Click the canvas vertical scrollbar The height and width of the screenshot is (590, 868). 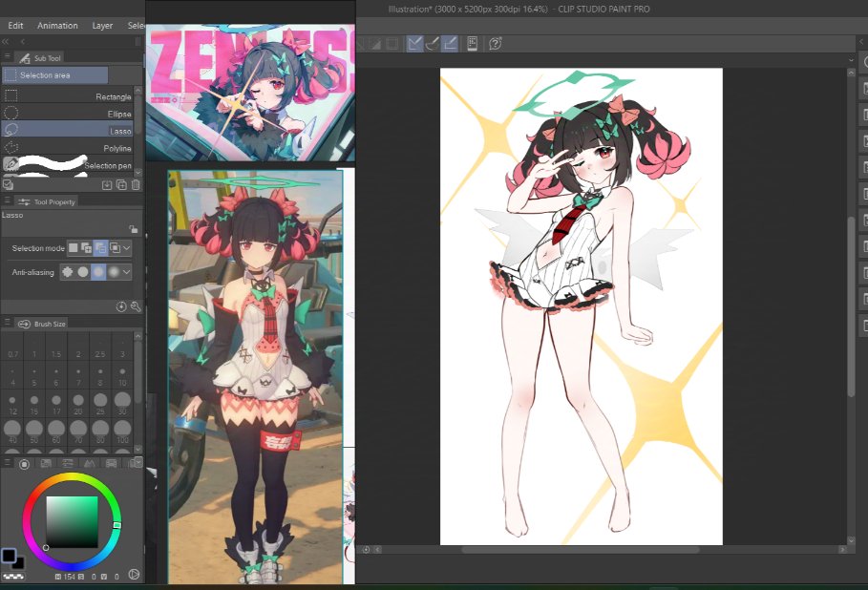(x=852, y=307)
